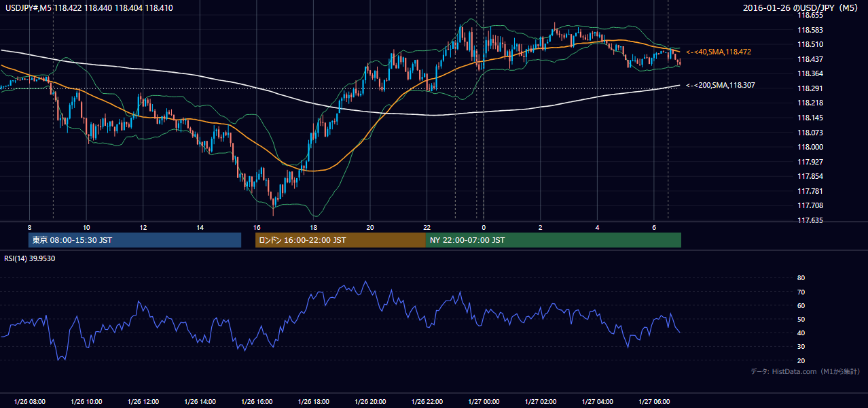Click price axis value 118.000
The height and width of the screenshot is (408, 868).
(x=810, y=147)
